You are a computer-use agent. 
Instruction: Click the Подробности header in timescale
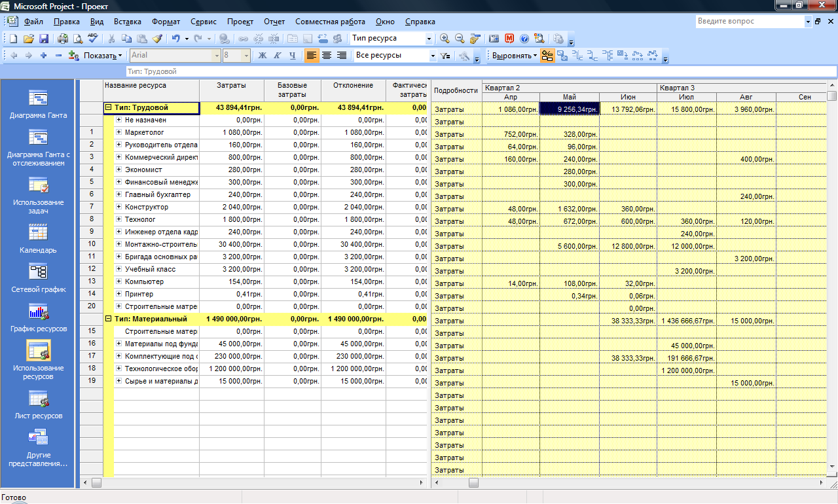[x=456, y=90]
